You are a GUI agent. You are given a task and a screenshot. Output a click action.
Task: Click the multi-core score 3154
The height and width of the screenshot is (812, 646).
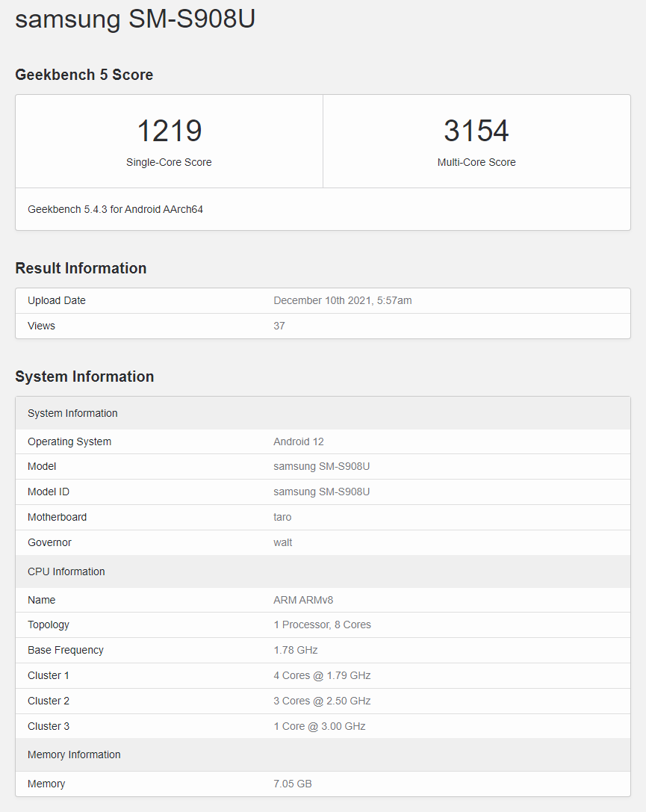point(476,131)
